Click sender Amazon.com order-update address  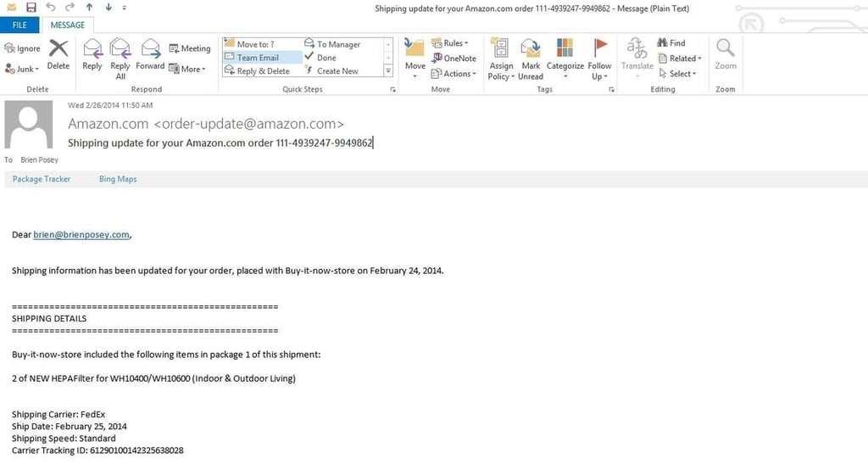(205, 124)
